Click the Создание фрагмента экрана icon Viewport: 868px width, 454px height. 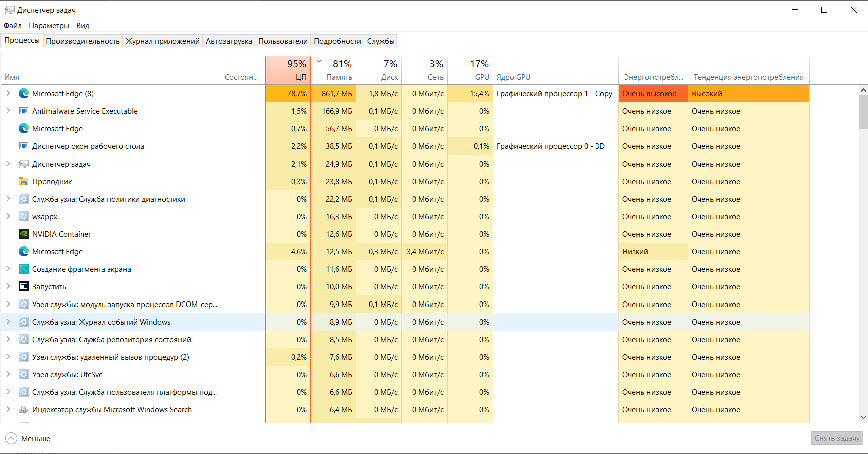coord(24,269)
